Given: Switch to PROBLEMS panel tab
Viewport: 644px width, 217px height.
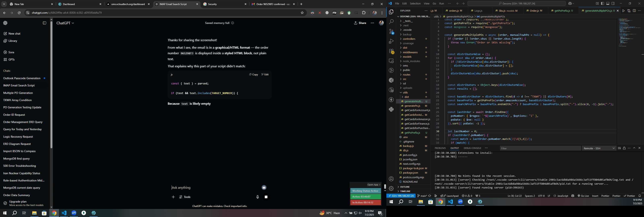Looking at the screenshot, I should tap(440, 148).
